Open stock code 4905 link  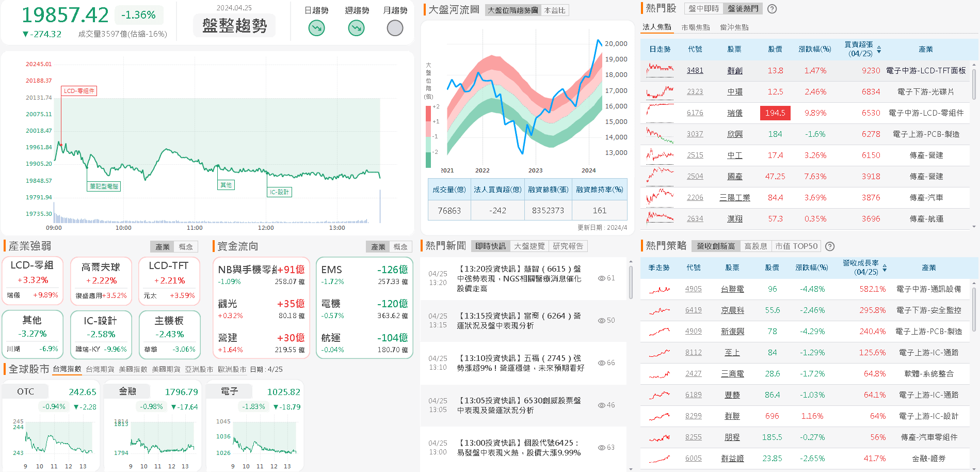pyautogui.click(x=694, y=289)
